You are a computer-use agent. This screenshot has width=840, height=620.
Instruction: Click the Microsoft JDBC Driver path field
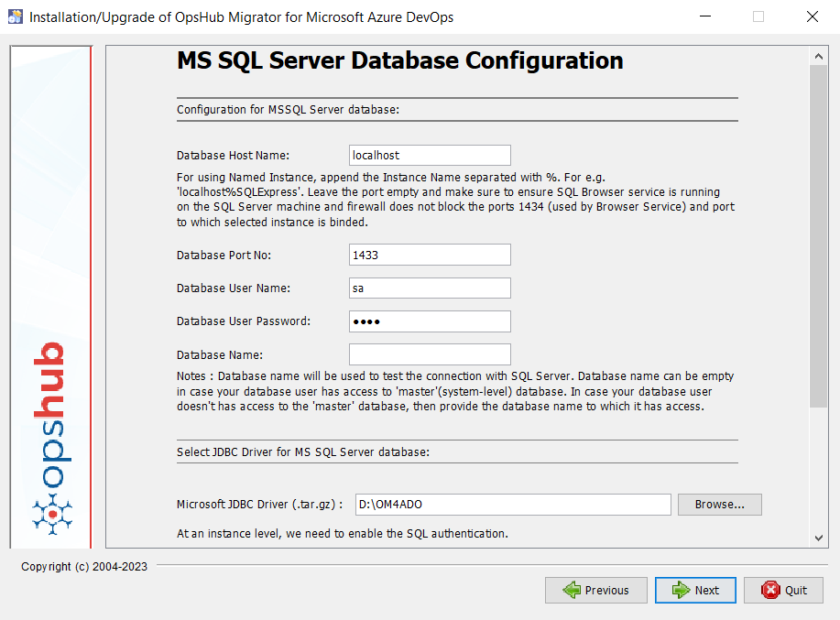513,505
